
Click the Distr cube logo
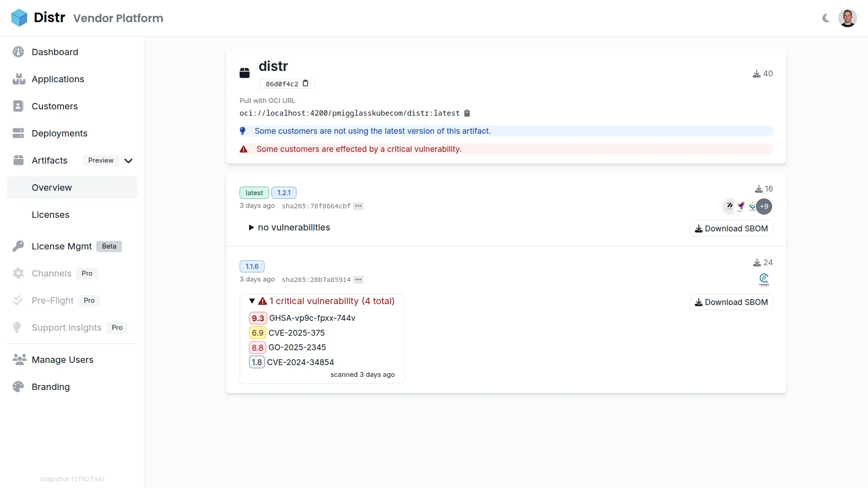click(x=19, y=18)
